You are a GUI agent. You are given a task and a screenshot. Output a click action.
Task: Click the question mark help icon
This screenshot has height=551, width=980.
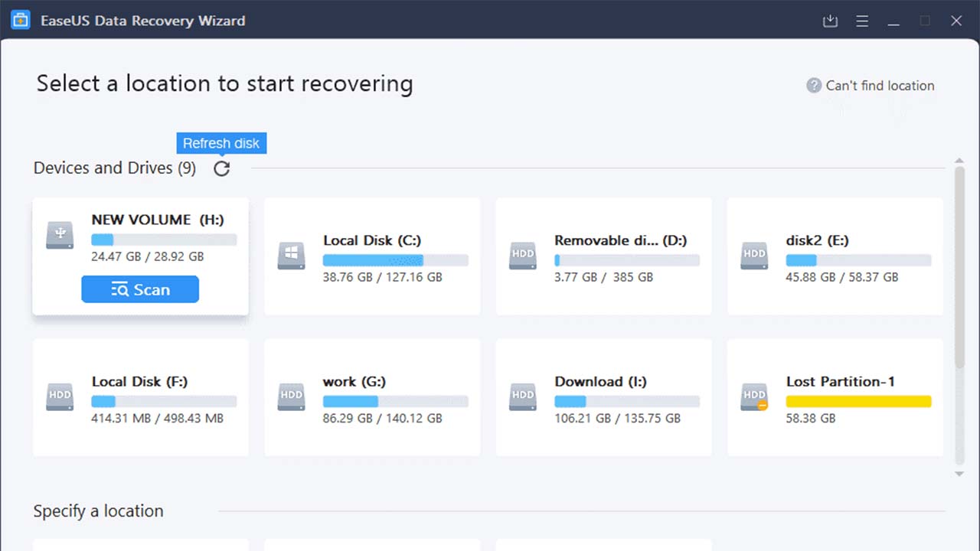(x=814, y=86)
